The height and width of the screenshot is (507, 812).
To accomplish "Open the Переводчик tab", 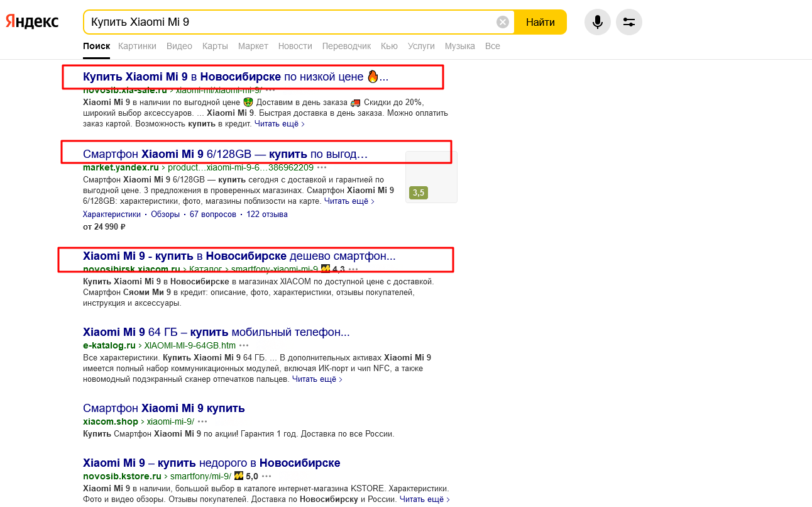I will [346, 46].
